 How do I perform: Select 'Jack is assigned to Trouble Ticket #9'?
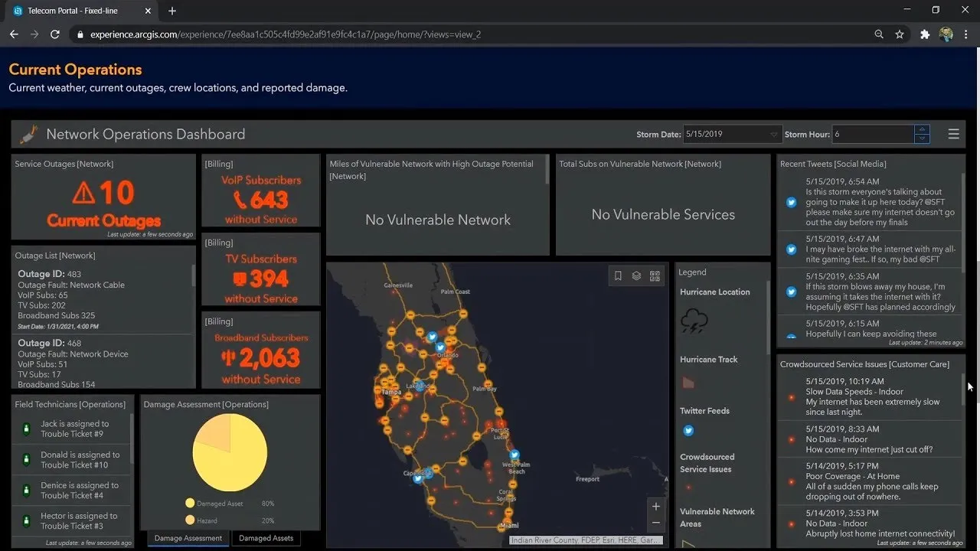pyautogui.click(x=71, y=429)
